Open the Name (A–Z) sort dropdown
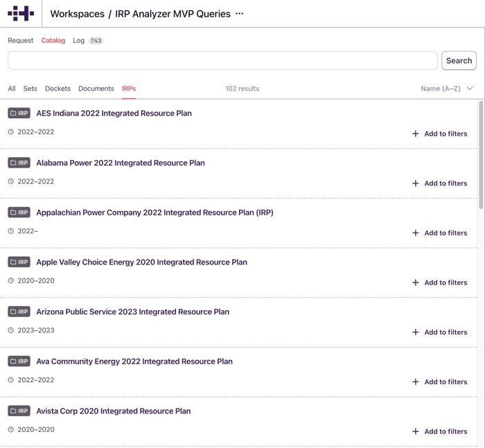 click(x=447, y=89)
